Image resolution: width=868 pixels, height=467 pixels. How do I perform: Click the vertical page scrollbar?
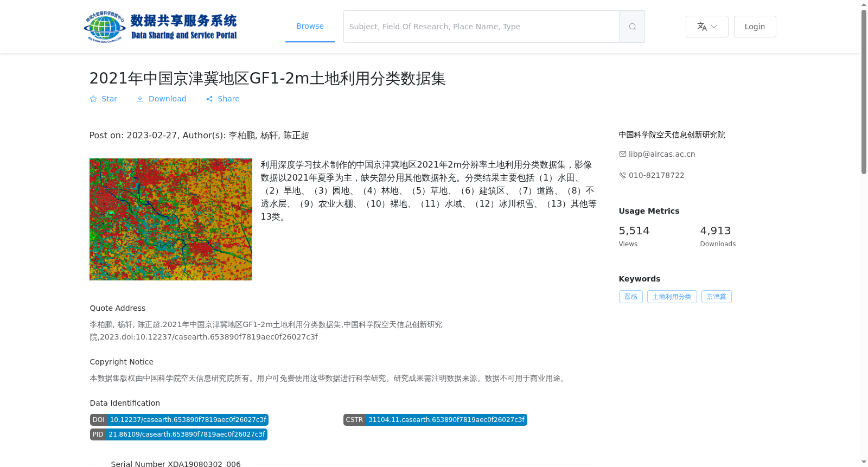(864, 91)
